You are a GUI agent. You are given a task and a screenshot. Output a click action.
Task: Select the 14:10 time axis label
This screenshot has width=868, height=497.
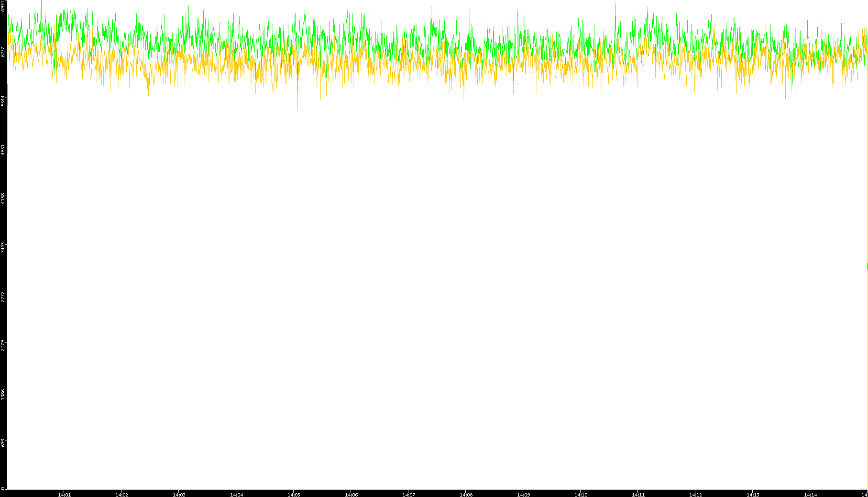pyautogui.click(x=581, y=495)
